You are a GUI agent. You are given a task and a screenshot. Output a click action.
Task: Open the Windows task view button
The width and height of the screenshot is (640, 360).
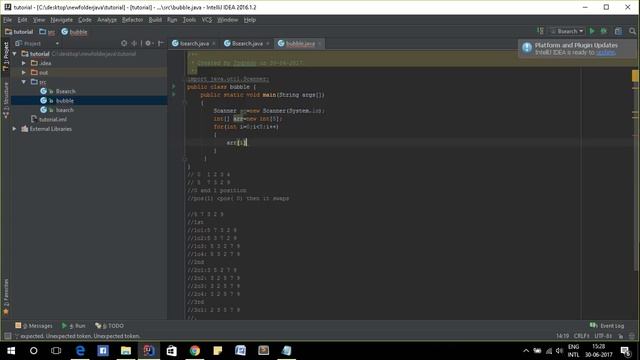tap(56, 351)
